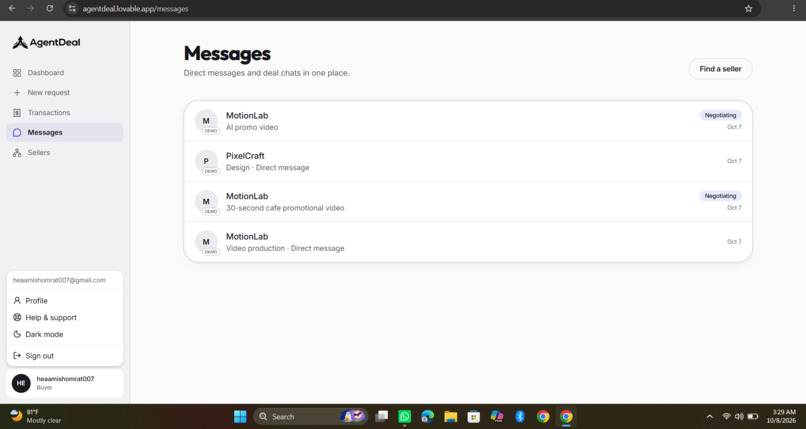Viewport: 806px width, 429px height.
Task: Click the plus icon beside New request
Action: pyautogui.click(x=17, y=92)
